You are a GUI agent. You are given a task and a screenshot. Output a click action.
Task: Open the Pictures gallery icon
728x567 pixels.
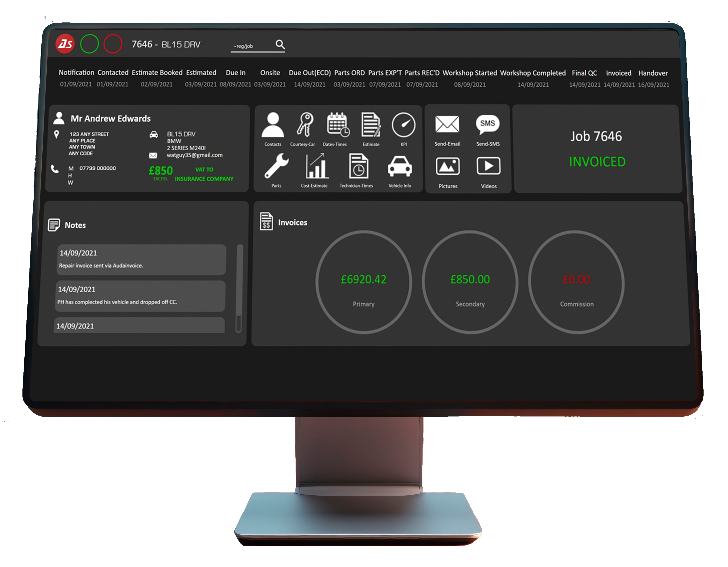(448, 166)
